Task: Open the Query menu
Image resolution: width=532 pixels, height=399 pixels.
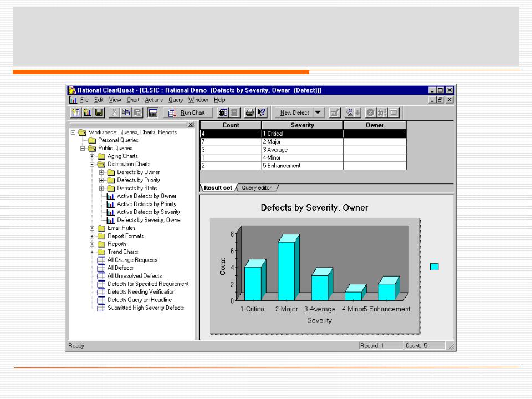Action: (x=176, y=100)
